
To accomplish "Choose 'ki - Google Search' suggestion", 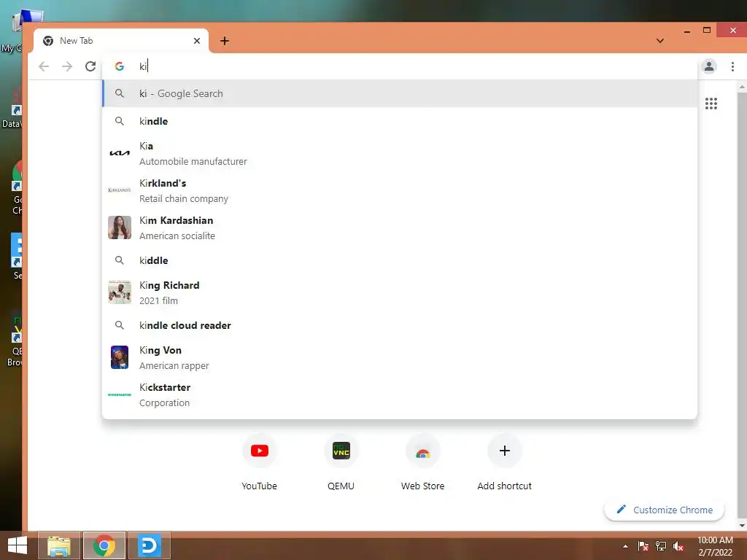I will 400,93.
